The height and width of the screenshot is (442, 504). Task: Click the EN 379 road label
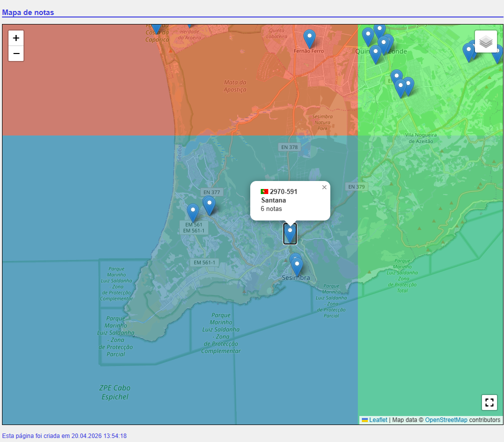[356, 186]
